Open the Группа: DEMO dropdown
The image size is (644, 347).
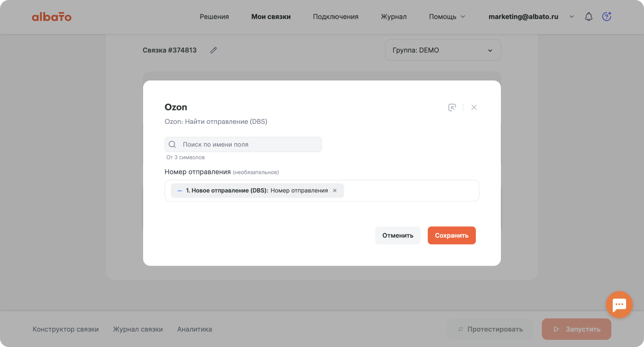443,50
